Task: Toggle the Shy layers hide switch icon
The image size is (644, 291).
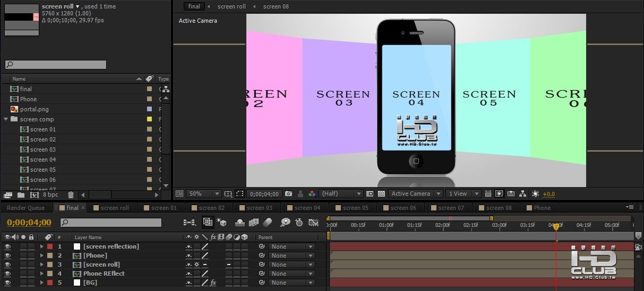Action: [x=239, y=223]
